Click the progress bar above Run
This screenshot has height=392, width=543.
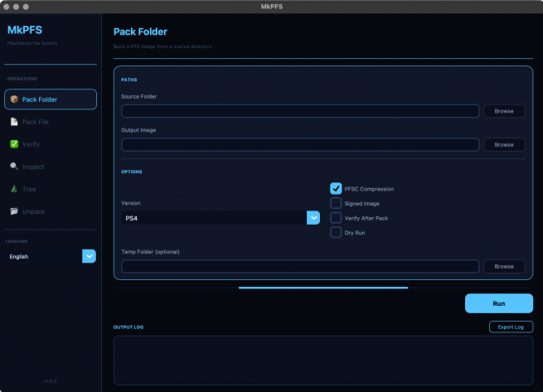[323, 288]
